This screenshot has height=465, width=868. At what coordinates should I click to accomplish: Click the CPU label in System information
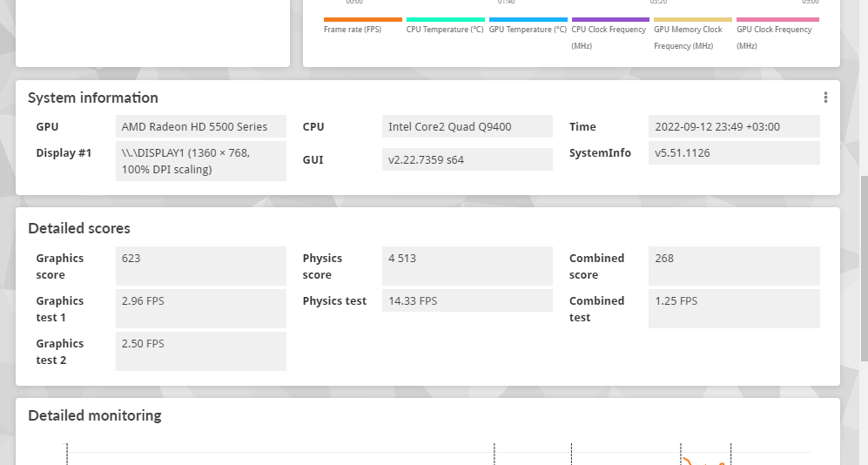coord(313,127)
